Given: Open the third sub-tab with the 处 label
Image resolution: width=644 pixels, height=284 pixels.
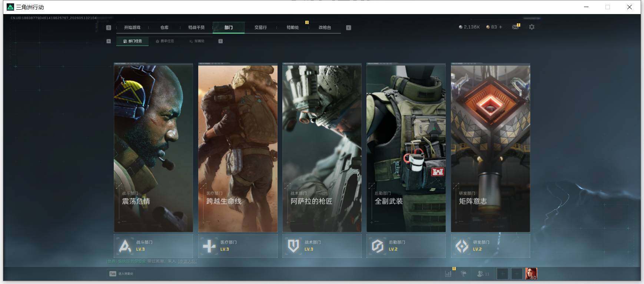Looking at the screenshot, I should coord(197,41).
